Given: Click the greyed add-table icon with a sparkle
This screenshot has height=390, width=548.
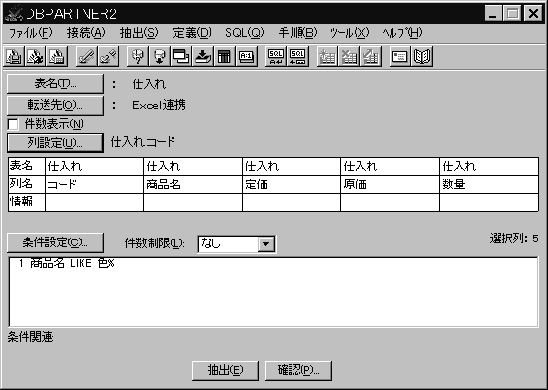Looking at the screenshot, I should 327,56.
